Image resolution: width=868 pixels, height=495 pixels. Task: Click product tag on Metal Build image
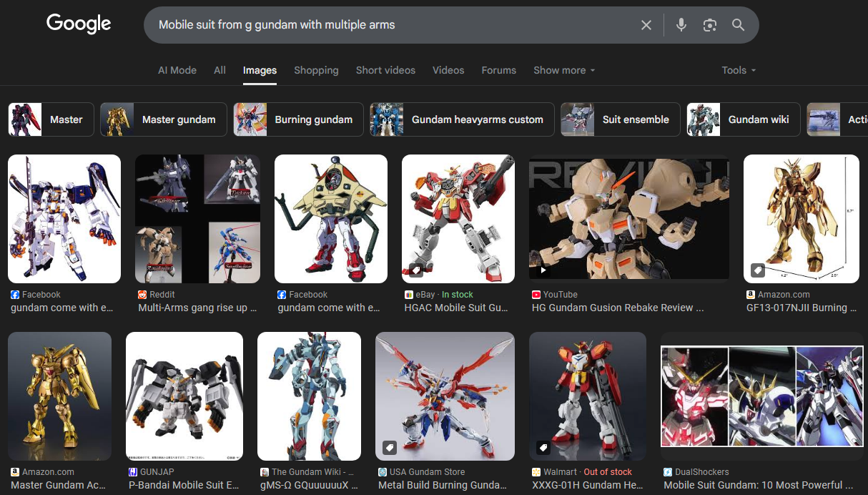pyautogui.click(x=389, y=448)
